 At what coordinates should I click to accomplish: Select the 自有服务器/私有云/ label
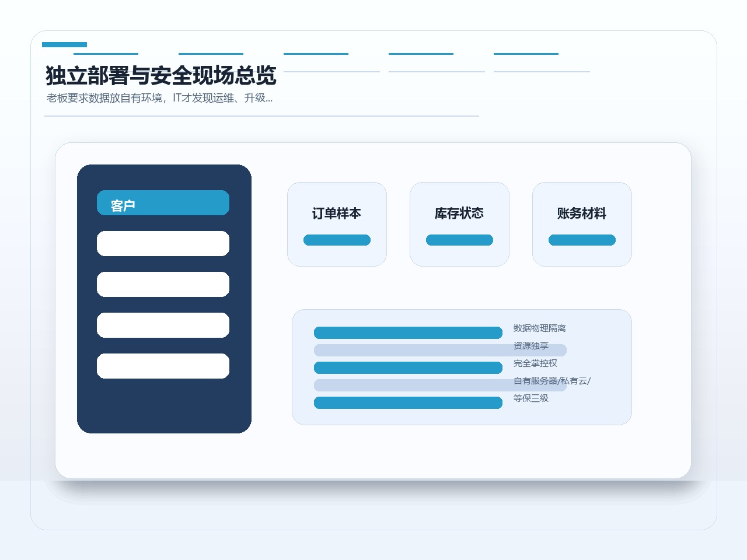552,381
